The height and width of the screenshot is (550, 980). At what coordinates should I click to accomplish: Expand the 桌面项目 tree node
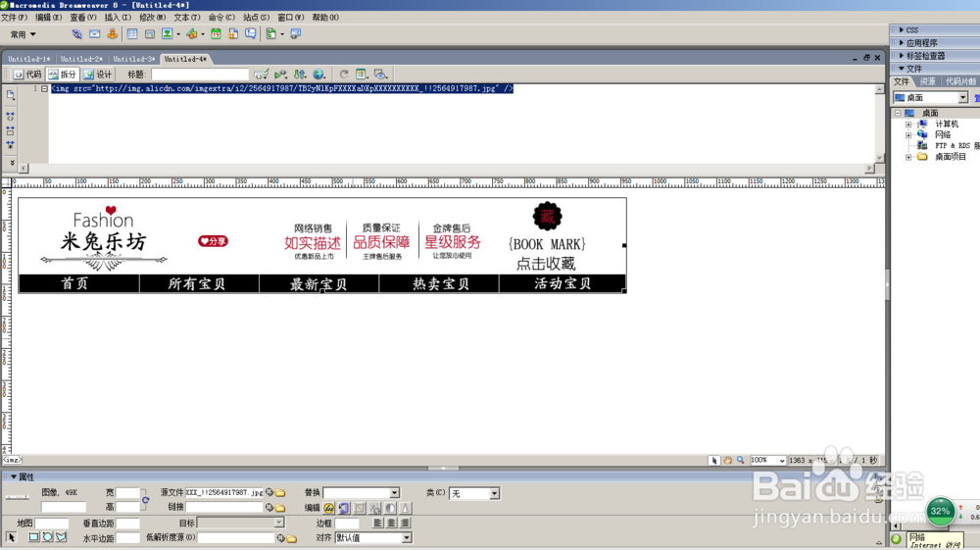pos(908,157)
